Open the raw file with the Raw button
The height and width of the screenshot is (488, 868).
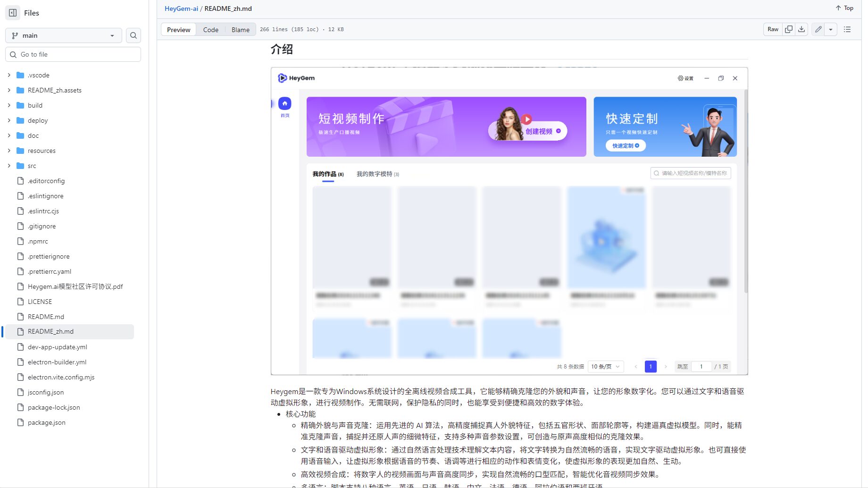pyautogui.click(x=772, y=29)
